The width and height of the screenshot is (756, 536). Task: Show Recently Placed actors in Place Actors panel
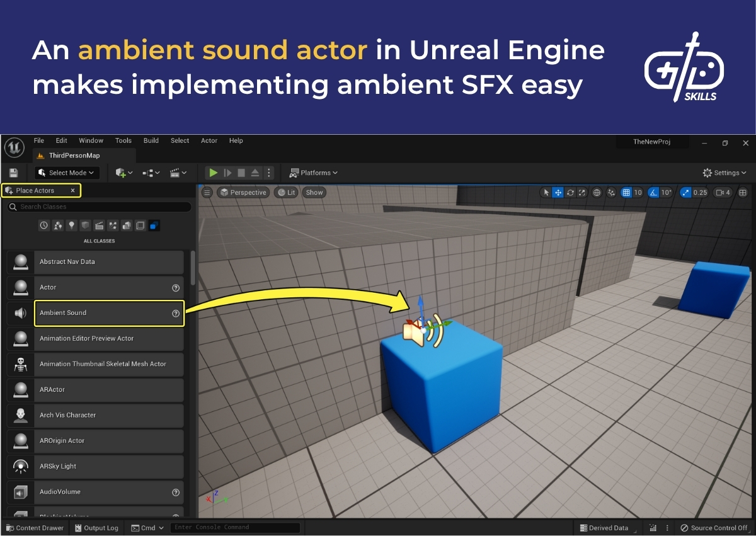click(43, 225)
